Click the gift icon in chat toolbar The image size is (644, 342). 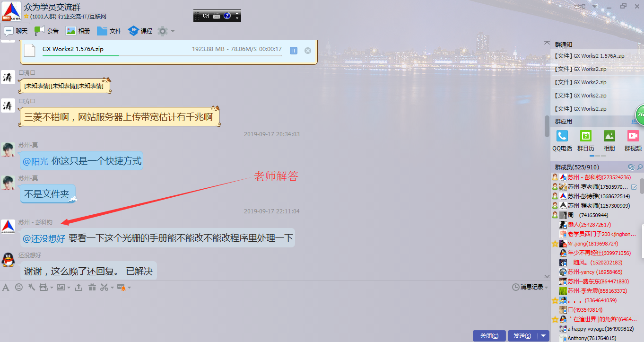coord(92,287)
